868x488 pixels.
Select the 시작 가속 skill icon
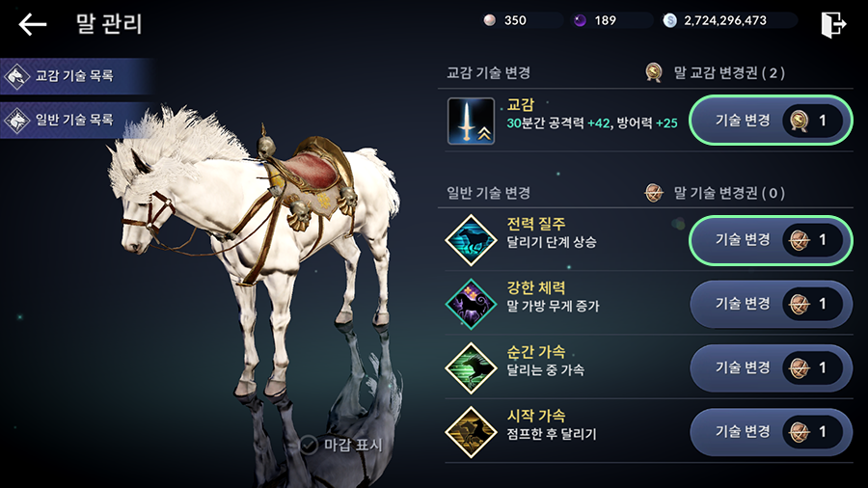point(471,432)
